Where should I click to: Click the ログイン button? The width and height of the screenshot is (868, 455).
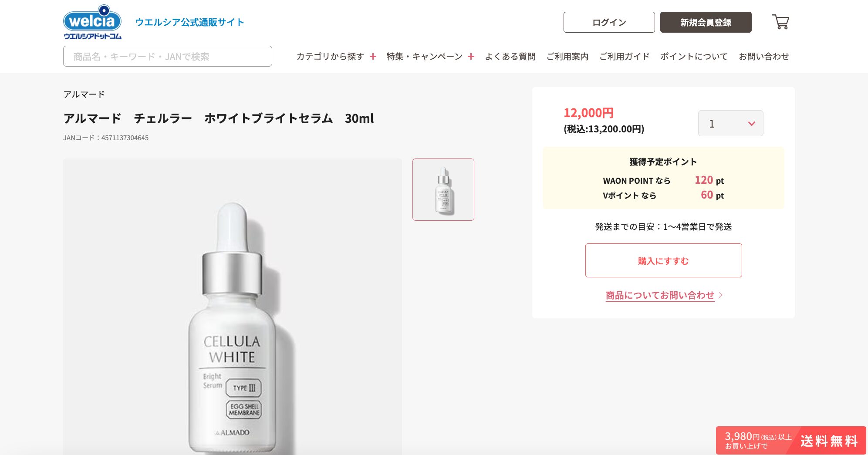coord(609,22)
